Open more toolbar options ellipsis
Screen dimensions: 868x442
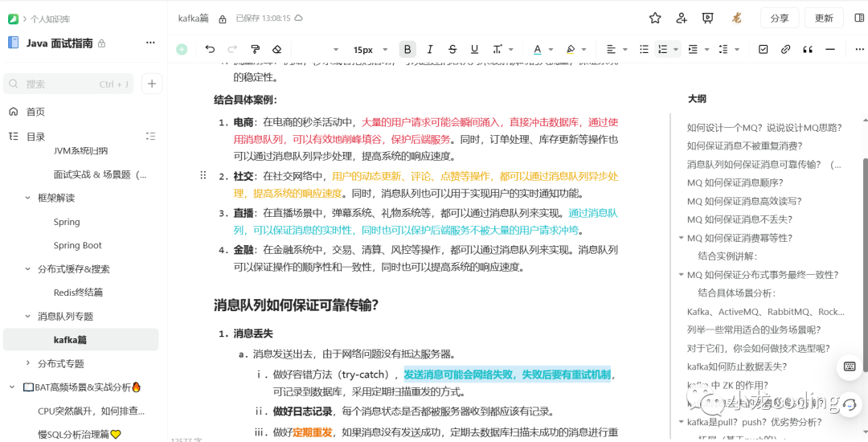858,49
